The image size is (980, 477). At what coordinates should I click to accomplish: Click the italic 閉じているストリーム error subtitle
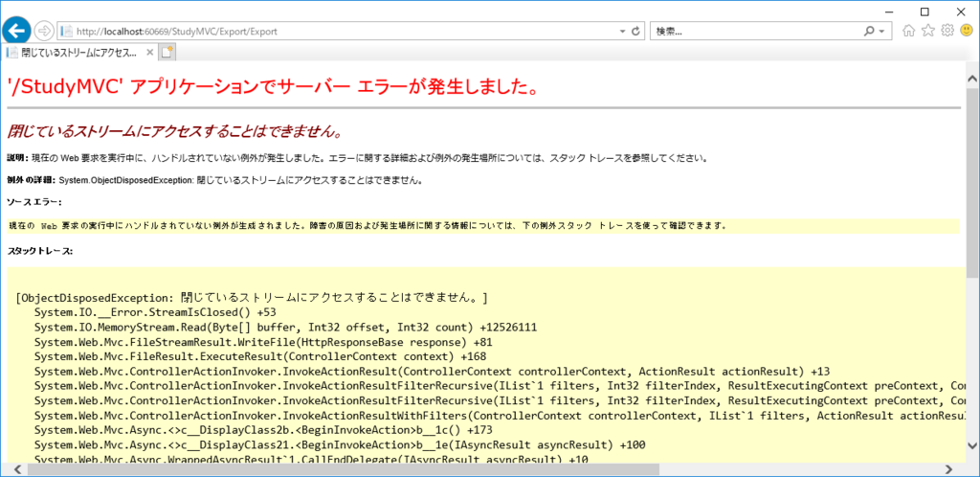coord(174,132)
